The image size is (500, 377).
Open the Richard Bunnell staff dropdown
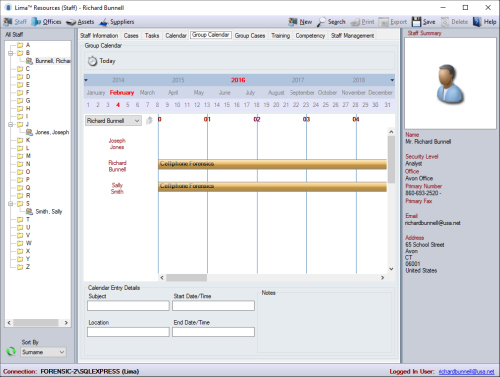pos(113,121)
